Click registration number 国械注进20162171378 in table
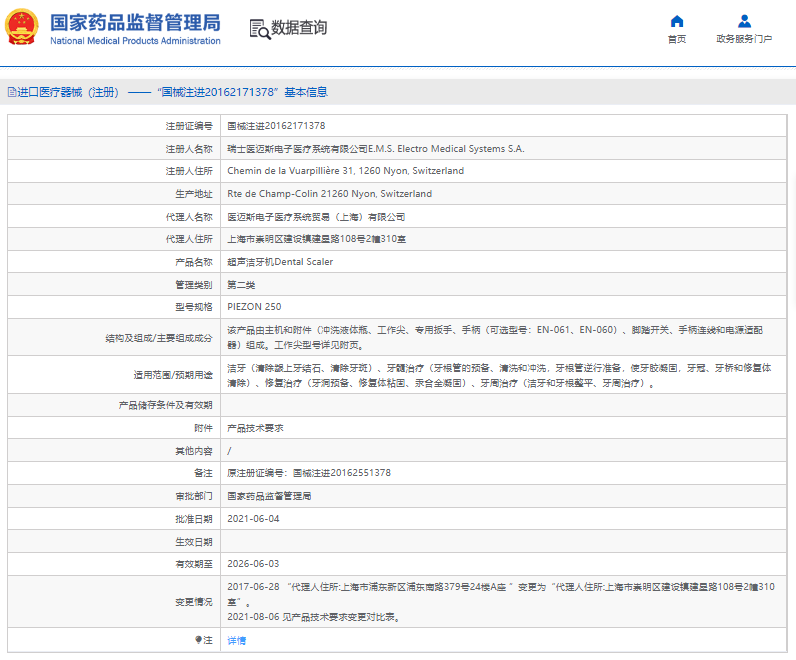Screen dimensions: 796x660 (x=276, y=126)
